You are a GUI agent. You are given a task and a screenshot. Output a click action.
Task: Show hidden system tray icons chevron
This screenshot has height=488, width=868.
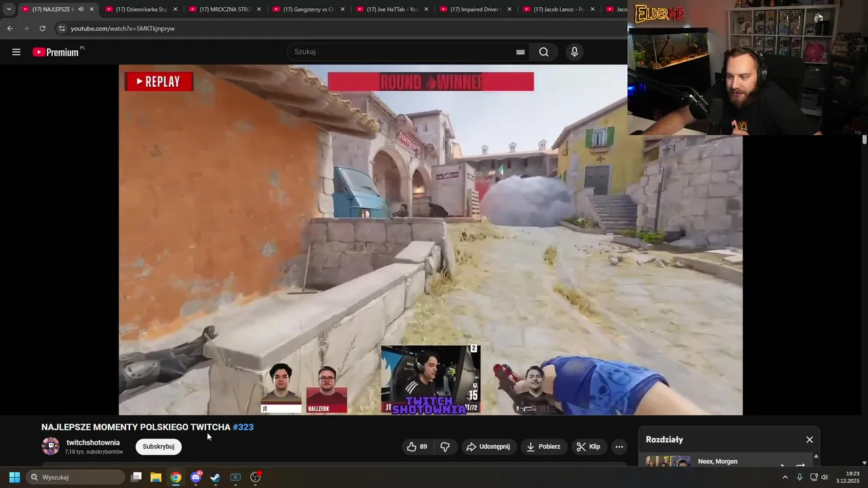pos(785,477)
